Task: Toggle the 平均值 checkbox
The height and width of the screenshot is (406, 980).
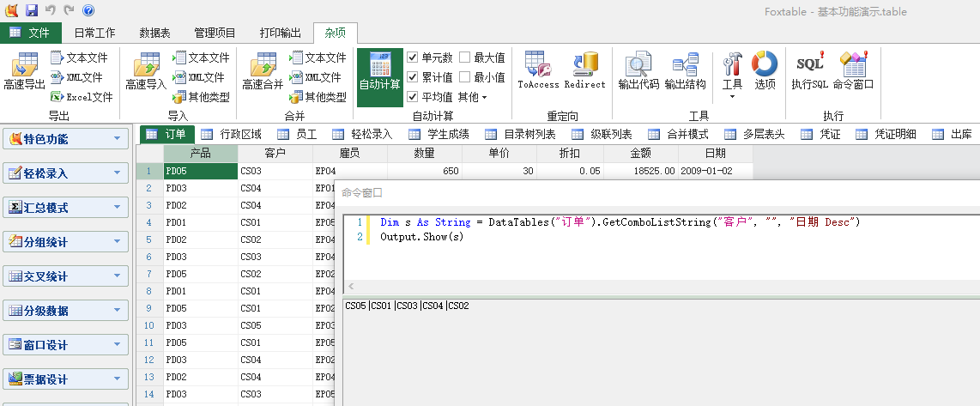Action: coord(413,97)
